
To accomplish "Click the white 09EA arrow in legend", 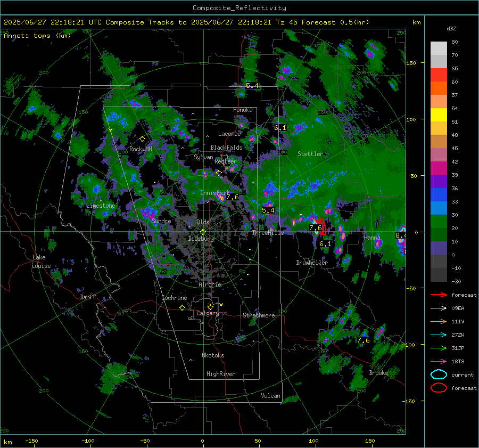I will [x=439, y=308].
